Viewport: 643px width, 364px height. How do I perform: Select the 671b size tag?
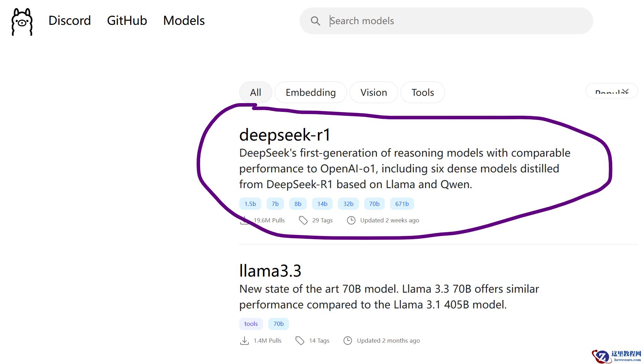402,204
